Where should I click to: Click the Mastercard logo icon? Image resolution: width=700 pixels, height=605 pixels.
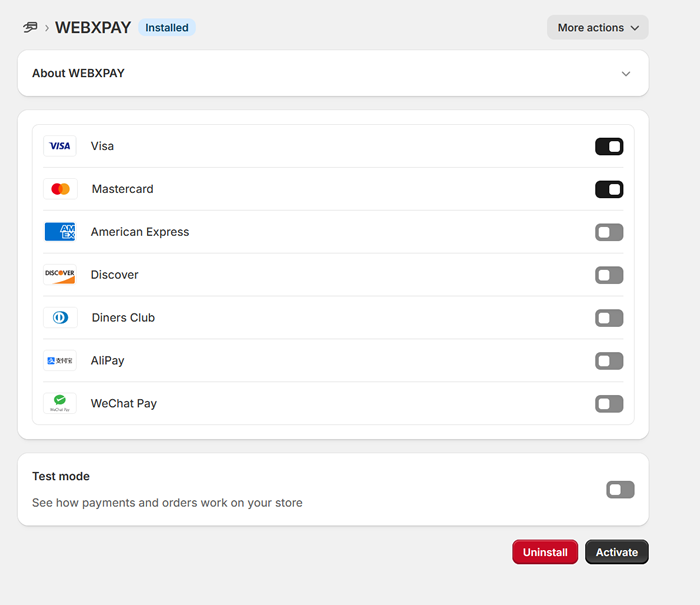tap(60, 189)
